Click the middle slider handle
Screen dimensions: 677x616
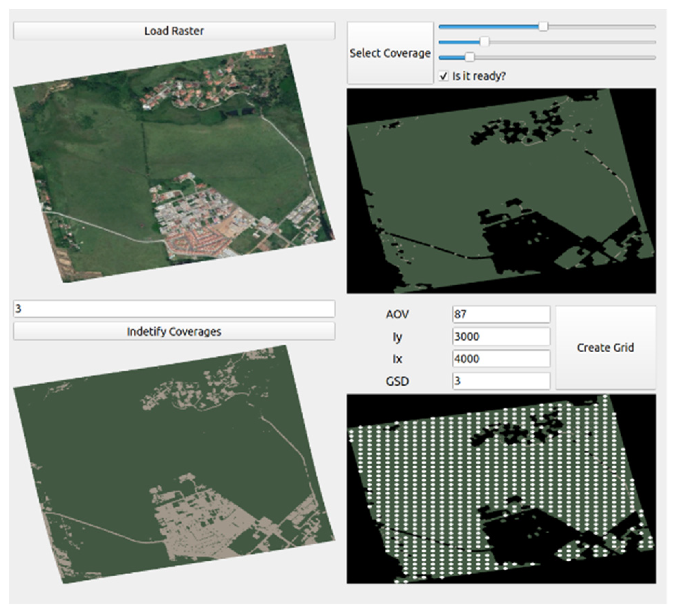484,42
